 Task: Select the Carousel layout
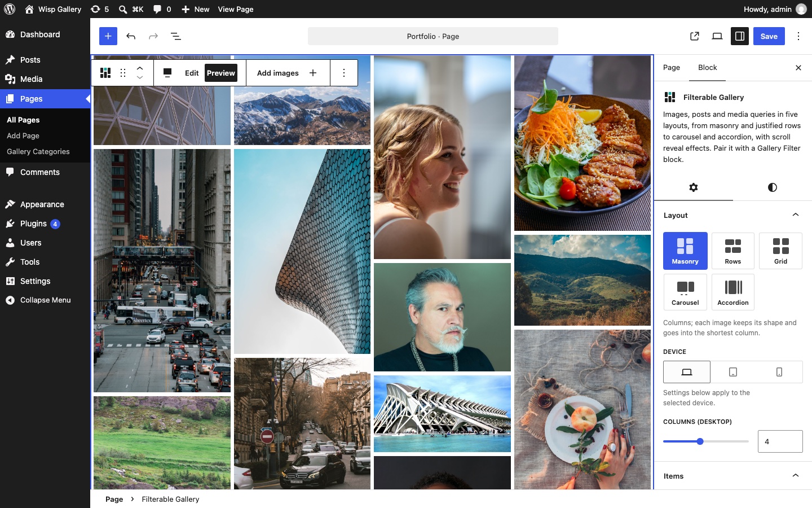tap(685, 292)
